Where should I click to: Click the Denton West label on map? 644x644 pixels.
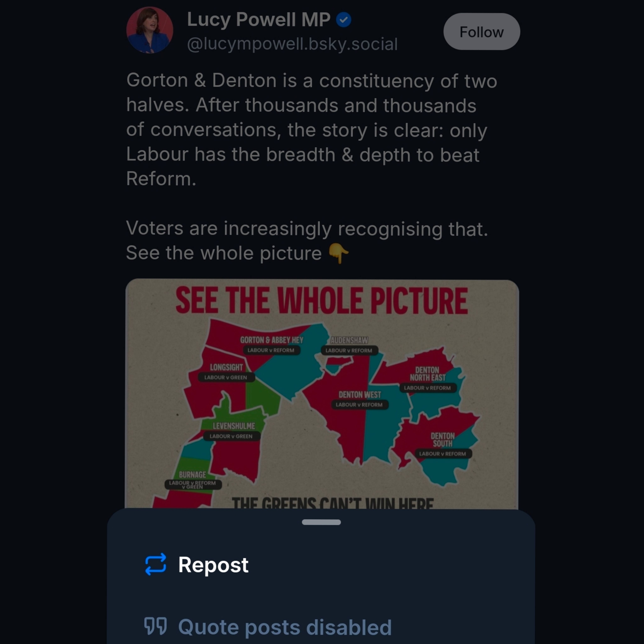click(360, 395)
